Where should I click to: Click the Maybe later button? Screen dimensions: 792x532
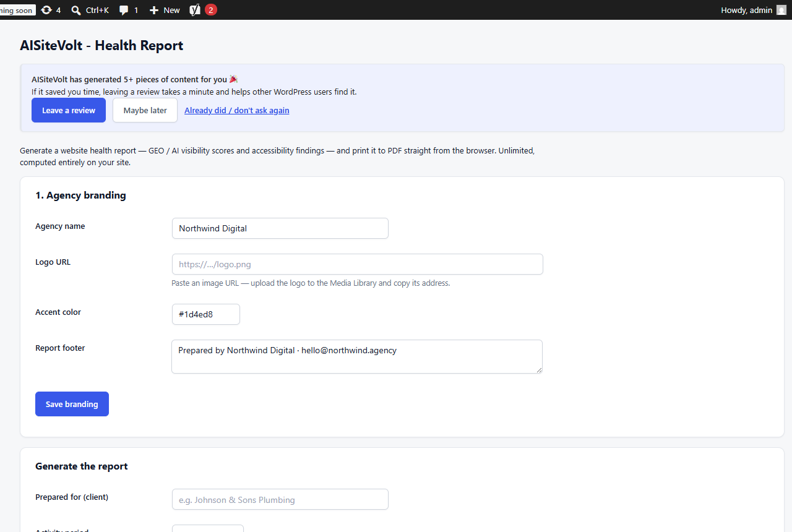(145, 110)
